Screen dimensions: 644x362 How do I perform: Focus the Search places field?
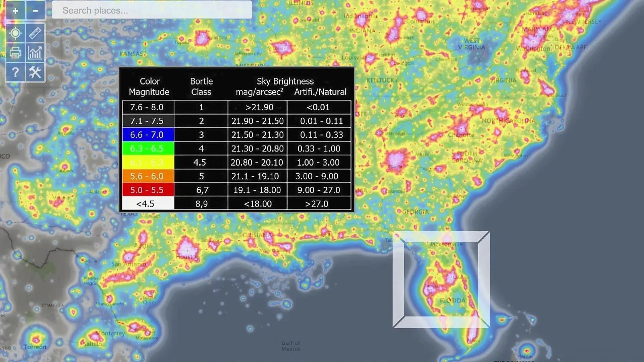coord(152,10)
